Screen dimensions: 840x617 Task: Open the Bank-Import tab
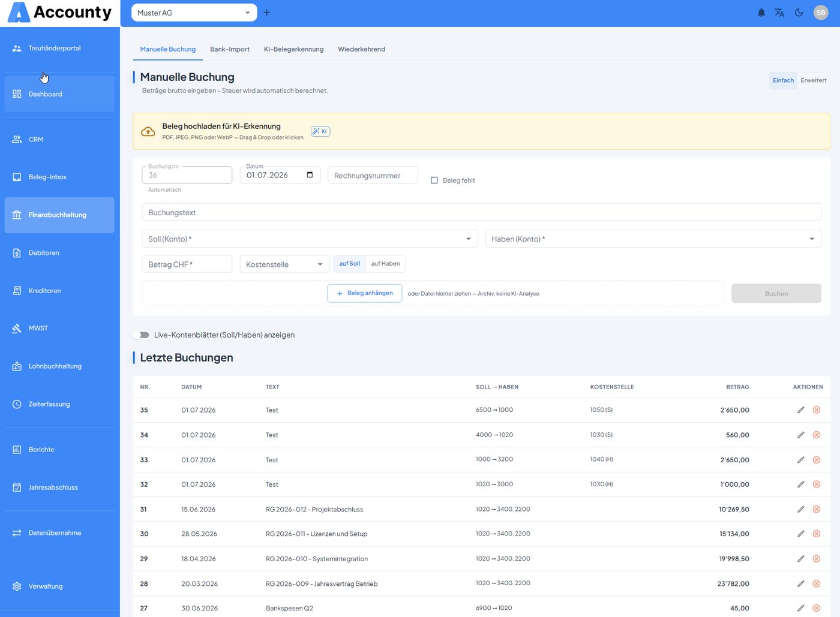pos(230,49)
